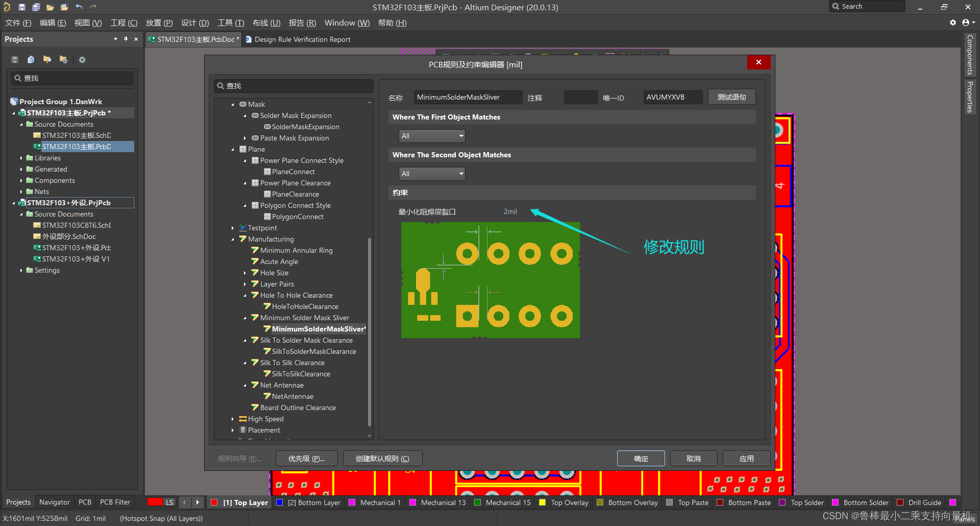Click the Save All icon in title bar
The width and height of the screenshot is (980, 526).
tap(36, 7)
